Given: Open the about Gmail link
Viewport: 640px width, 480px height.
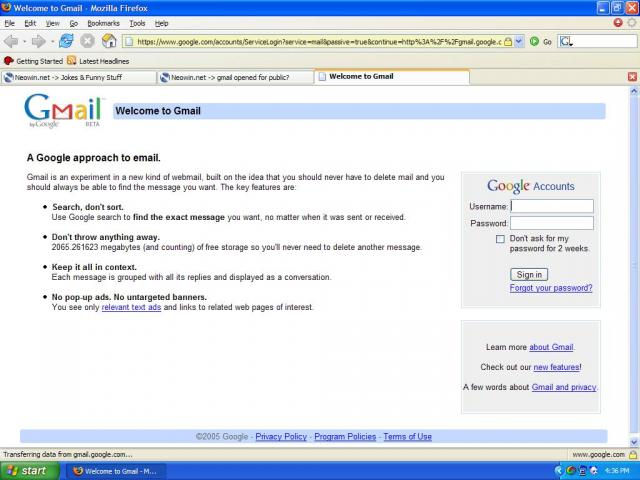Looking at the screenshot, I should click(x=551, y=347).
